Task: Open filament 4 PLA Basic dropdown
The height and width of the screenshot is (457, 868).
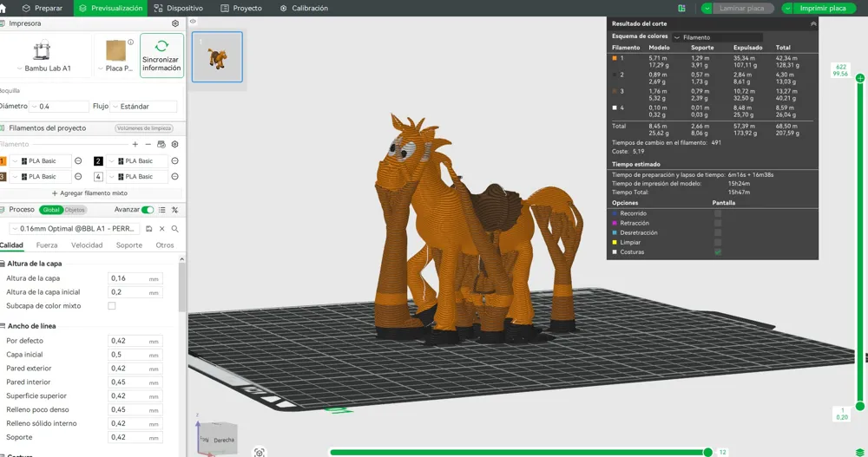Action: pos(137,177)
